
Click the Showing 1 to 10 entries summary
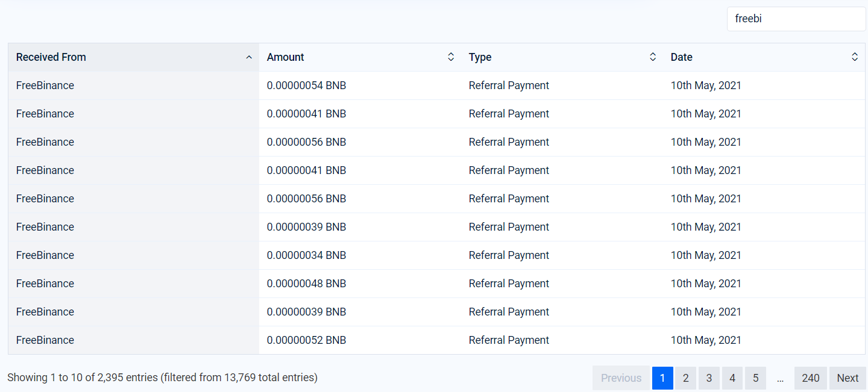[x=162, y=378]
